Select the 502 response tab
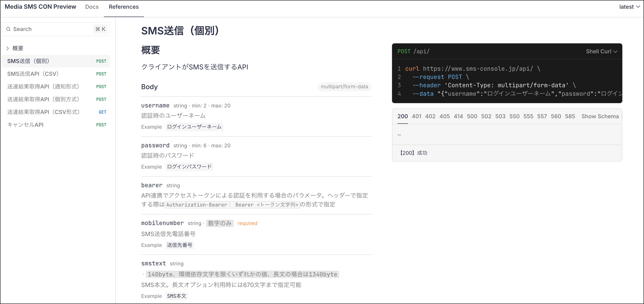644x304 pixels. point(486,117)
